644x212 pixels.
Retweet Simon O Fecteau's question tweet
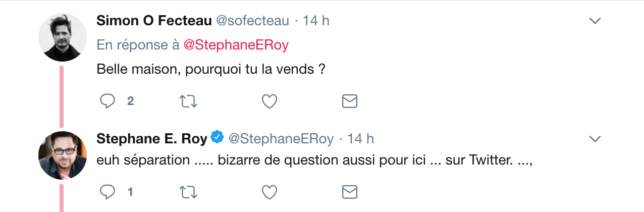[x=189, y=101]
